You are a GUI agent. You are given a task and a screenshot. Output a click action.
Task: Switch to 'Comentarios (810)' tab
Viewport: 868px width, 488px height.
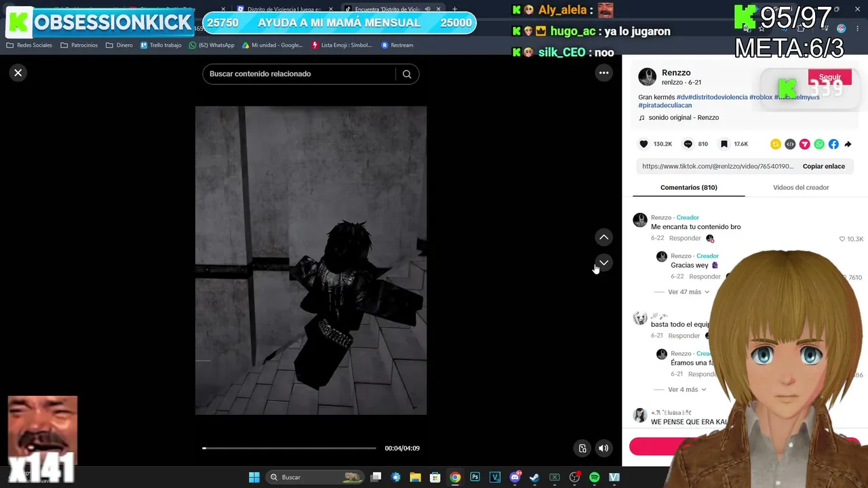tap(688, 188)
